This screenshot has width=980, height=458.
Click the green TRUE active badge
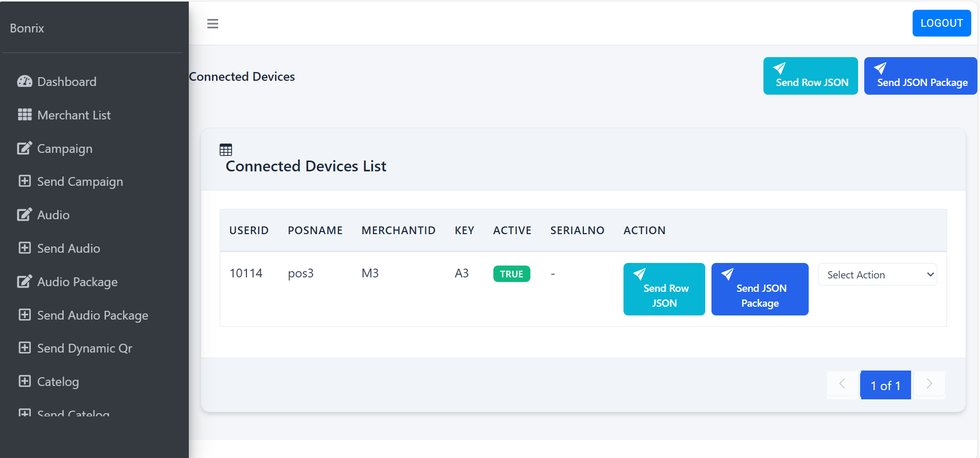(511, 274)
